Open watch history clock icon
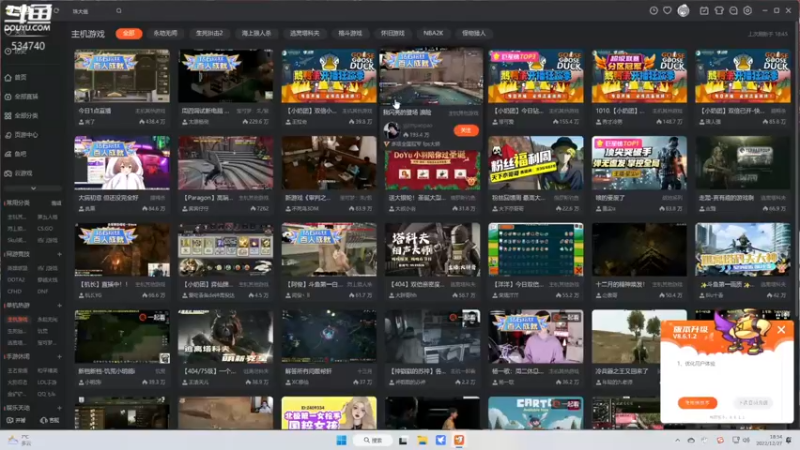800x450 pixels. click(653, 11)
